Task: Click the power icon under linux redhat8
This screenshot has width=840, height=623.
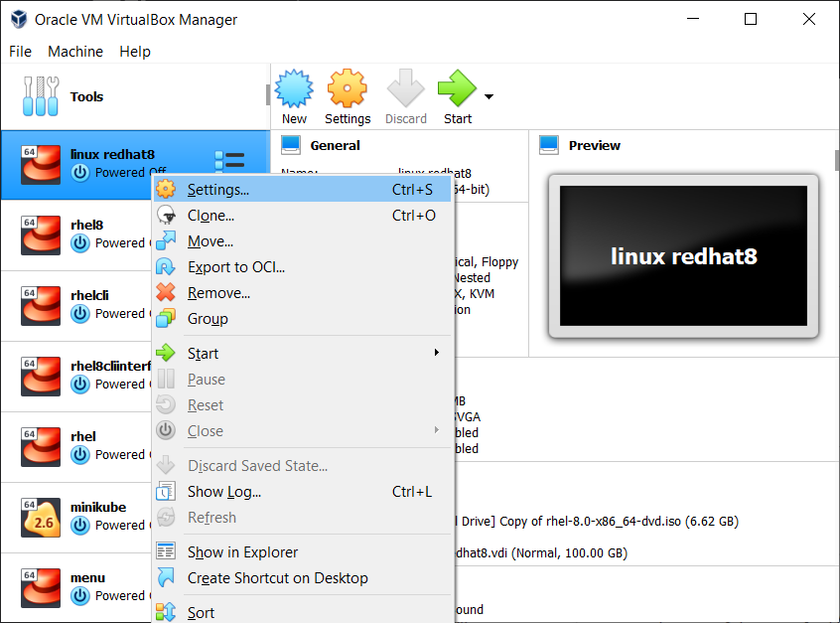Action: 79,173
